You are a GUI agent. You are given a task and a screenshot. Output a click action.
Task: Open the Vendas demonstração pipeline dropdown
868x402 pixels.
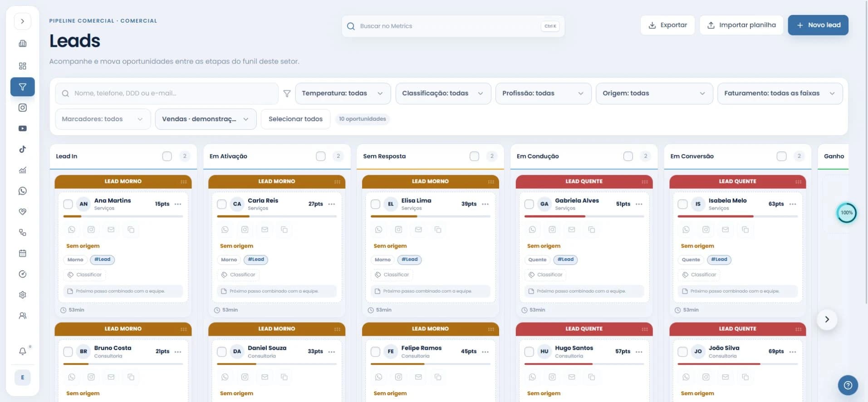click(206, 119)
